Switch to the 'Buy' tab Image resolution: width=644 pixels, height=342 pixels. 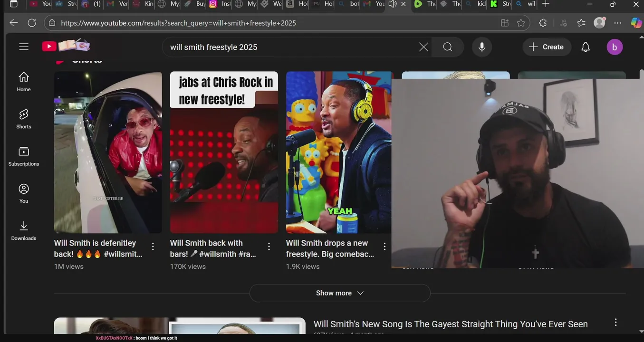(194, 4)
